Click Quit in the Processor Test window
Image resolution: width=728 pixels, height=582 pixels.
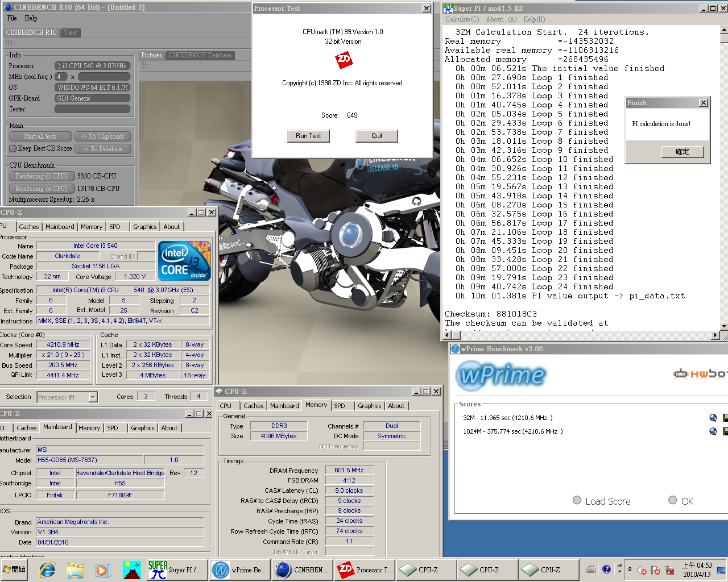point(377,136)
